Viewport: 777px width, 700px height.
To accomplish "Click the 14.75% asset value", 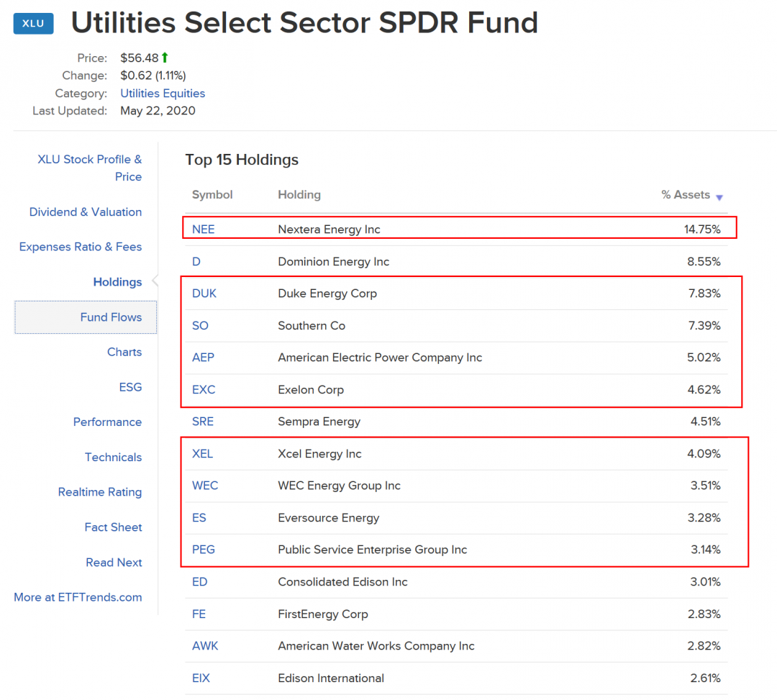I will (x=702, y=229).
